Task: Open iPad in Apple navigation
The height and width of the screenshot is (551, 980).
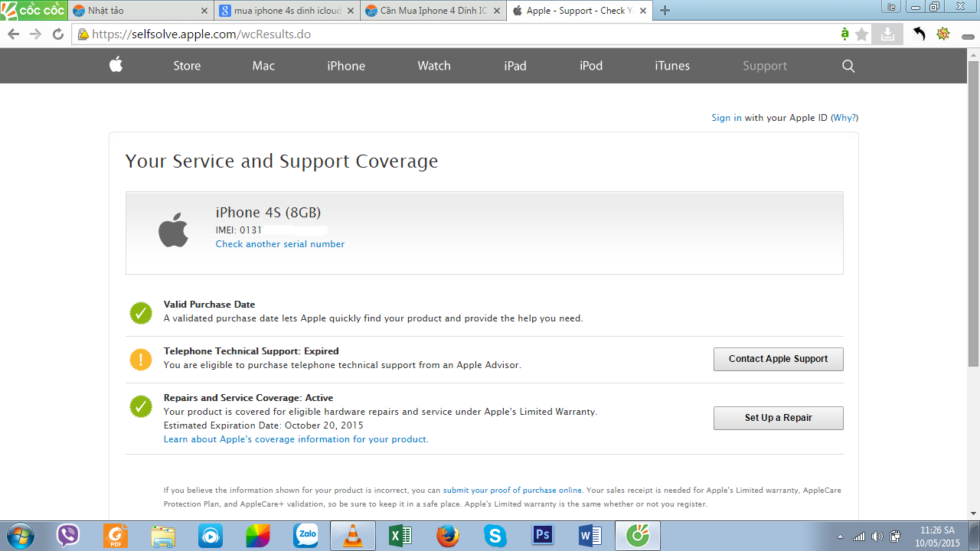Action: tap(515, 66)
